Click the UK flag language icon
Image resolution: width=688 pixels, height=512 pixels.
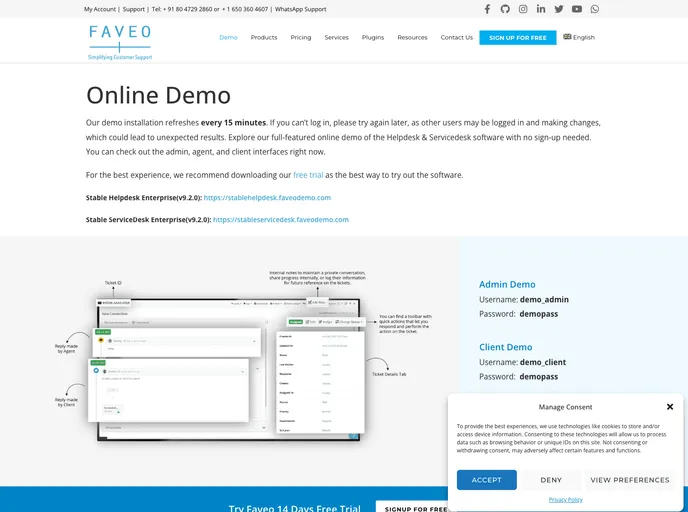(567, 37)
